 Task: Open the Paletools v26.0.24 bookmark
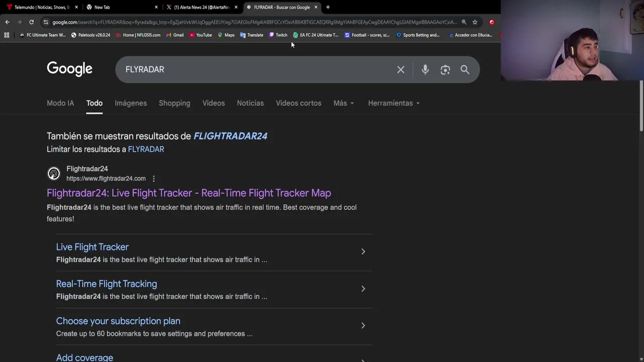coord(91,35)
